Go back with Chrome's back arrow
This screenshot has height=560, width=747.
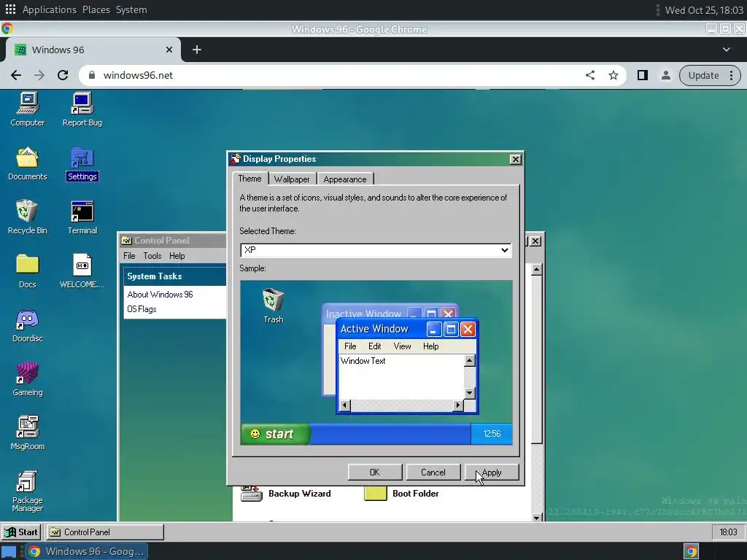[x=16, y=75]
